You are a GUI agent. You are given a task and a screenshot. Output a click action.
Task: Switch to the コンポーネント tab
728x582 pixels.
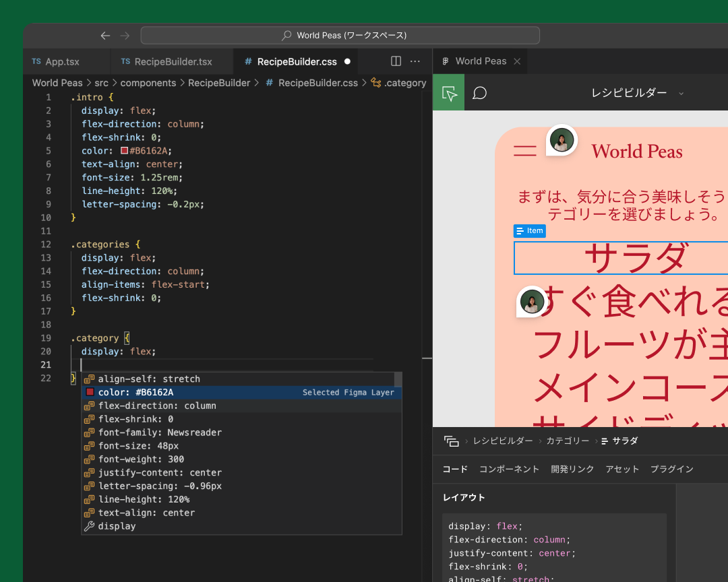click(x=509, y=469)
